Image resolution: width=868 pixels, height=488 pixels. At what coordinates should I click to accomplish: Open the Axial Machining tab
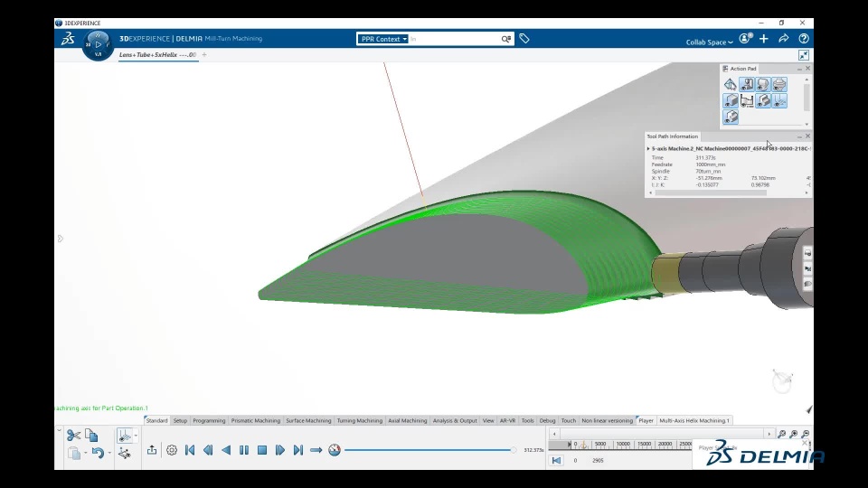pos(408,420)
